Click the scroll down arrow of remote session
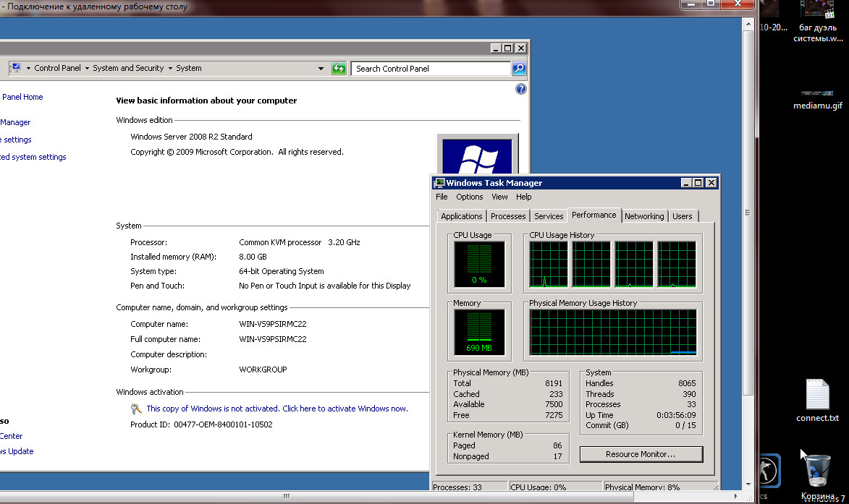Viewport: 849px width, 504px height. pyautogui.click(x=748, y=484)
